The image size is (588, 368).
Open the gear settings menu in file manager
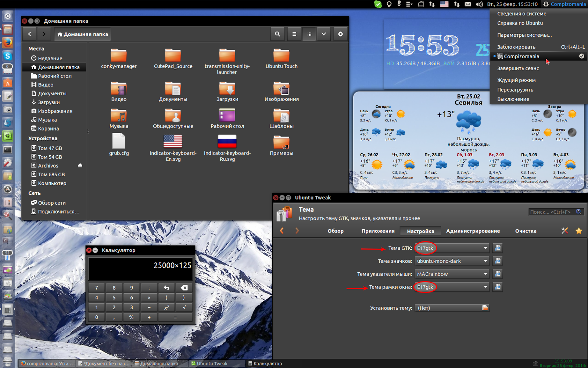coord(340,34)
